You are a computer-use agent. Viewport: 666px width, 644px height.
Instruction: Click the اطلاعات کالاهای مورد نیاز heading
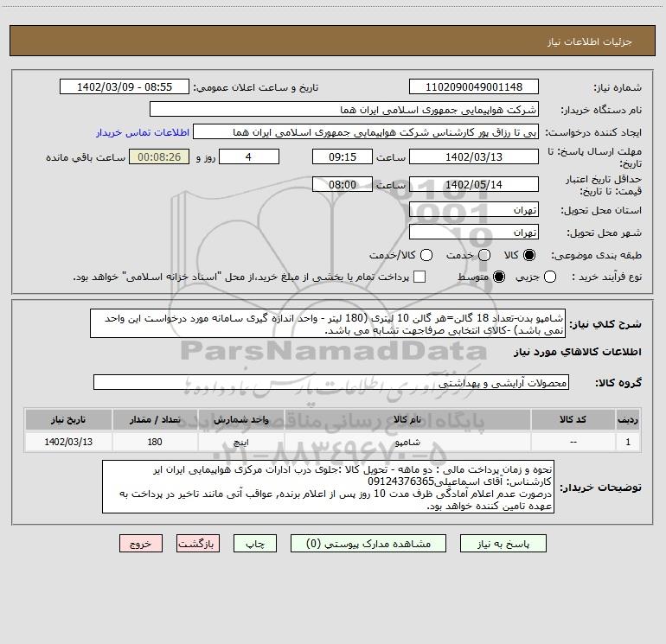578,352
